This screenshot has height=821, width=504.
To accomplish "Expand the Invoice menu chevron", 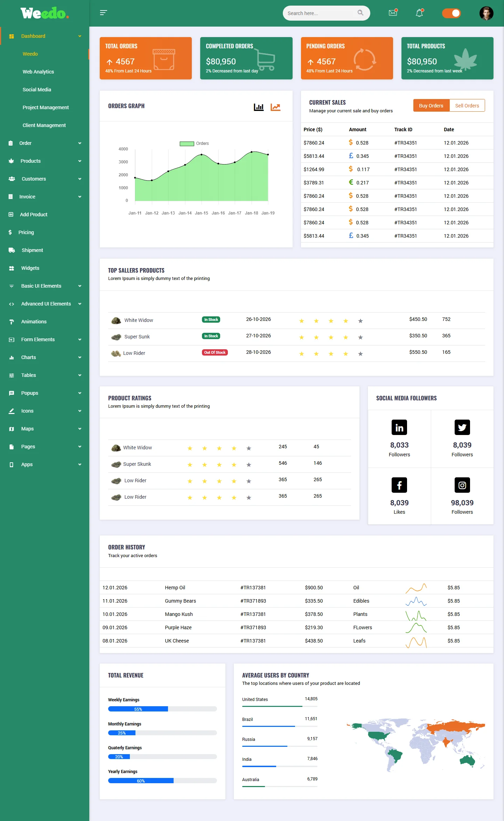I will pos(80,197).
